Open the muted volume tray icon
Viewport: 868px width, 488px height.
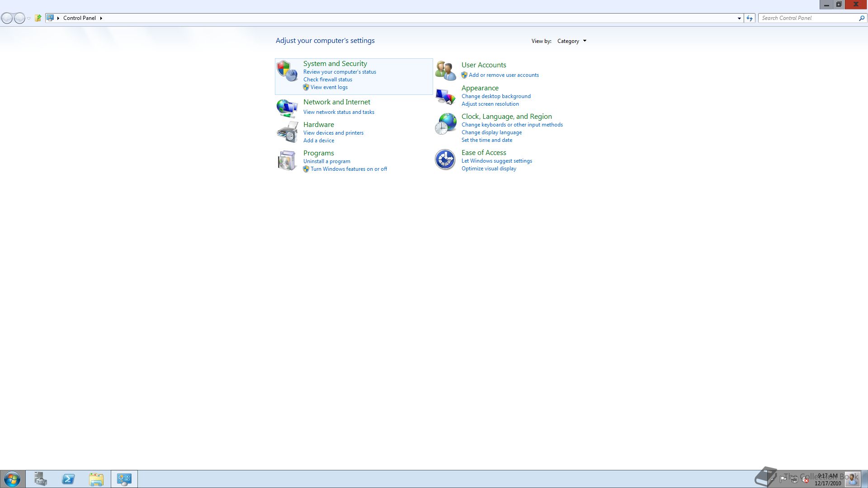(x=805, y=479)
